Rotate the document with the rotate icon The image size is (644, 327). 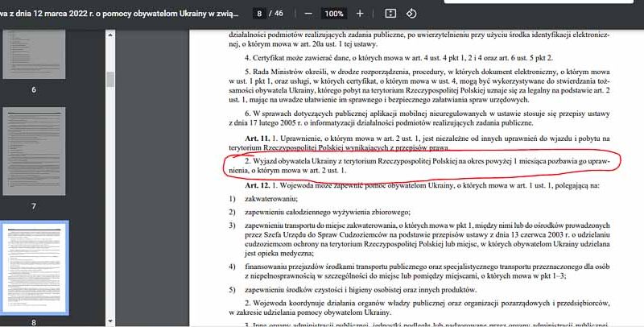tap(411, 14)
